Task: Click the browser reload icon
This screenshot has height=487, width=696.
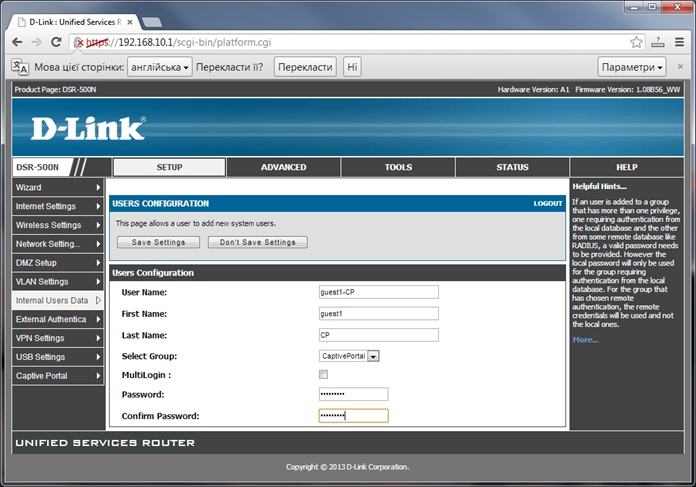Action: point(59,42)
